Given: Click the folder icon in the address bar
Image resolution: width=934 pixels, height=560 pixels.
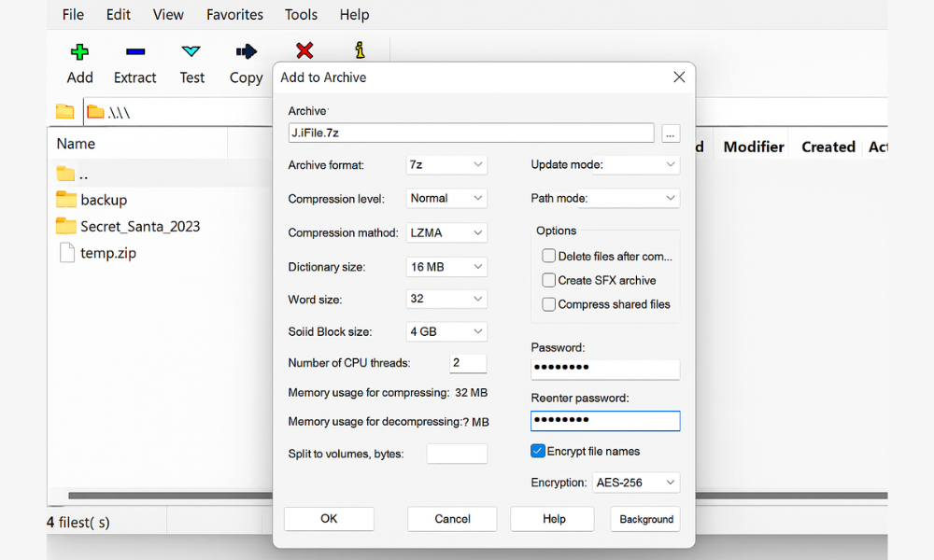Looking at the screenshot, I should (x=64, y=112).
